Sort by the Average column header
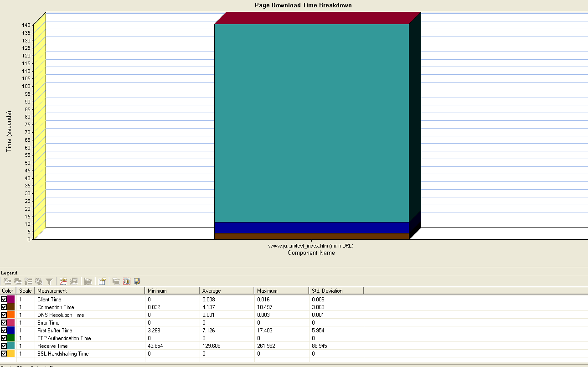 click(x=227, y=290)
